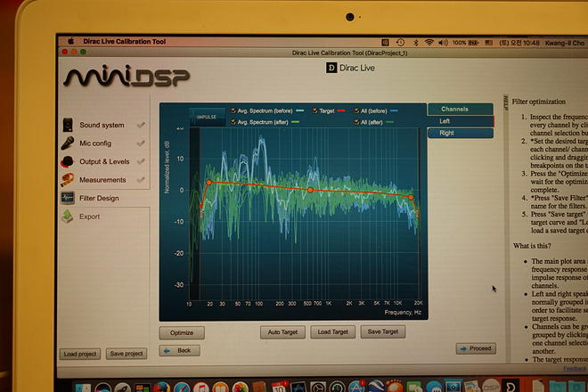Toggle the All (after) checkbox
Image resolution: width=588 pixels, height=392 pixels.
(356, 122)
